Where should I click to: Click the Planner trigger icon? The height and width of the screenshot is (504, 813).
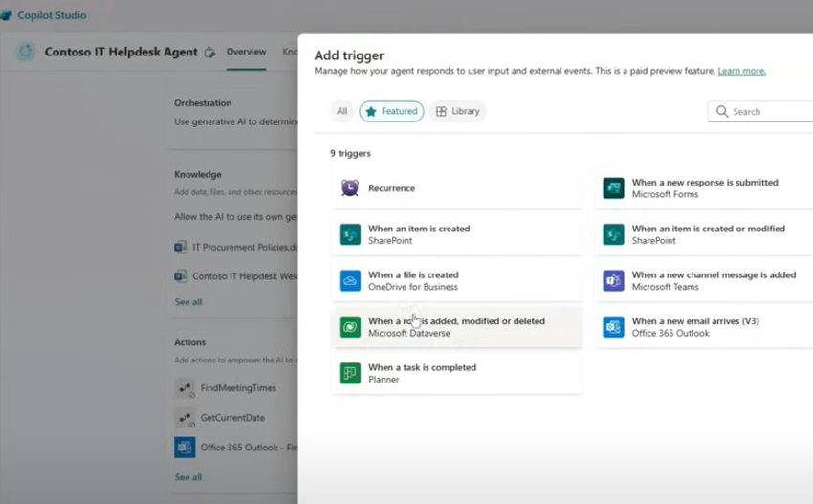click(x=350, y=373)
